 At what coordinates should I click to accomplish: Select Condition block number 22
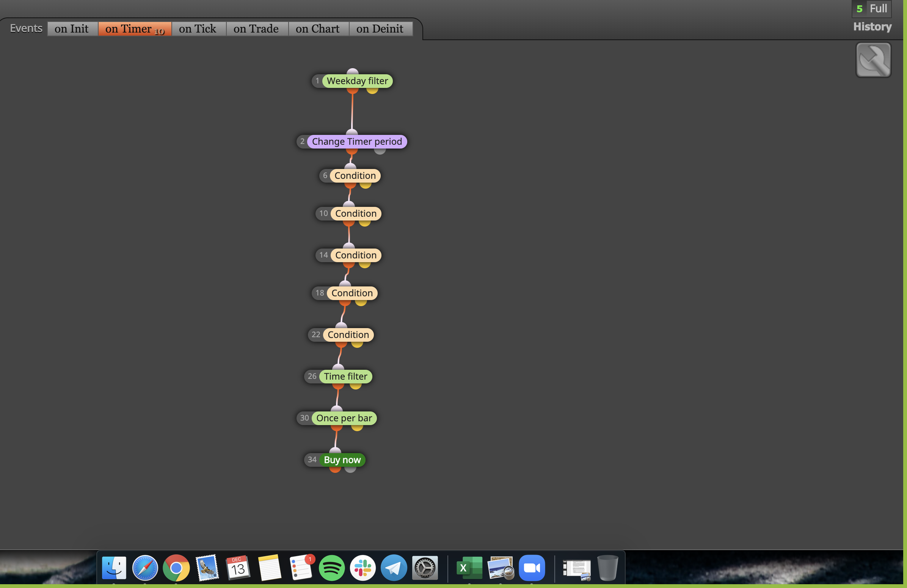point(348,335)
